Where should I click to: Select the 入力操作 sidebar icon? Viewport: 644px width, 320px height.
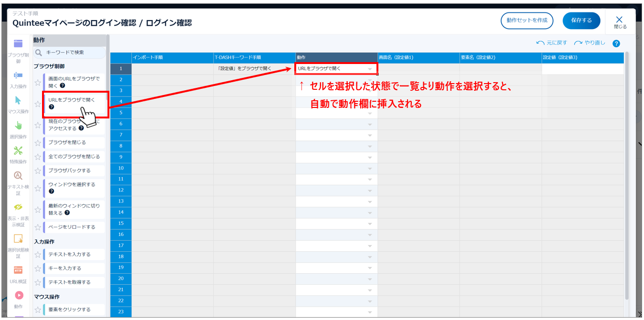click(x=18, y=75)
